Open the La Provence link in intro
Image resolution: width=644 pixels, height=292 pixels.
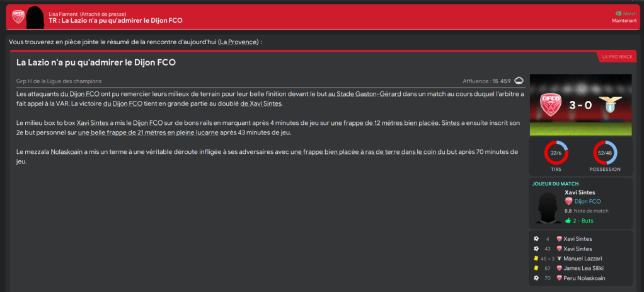click(x=238, y=42)
